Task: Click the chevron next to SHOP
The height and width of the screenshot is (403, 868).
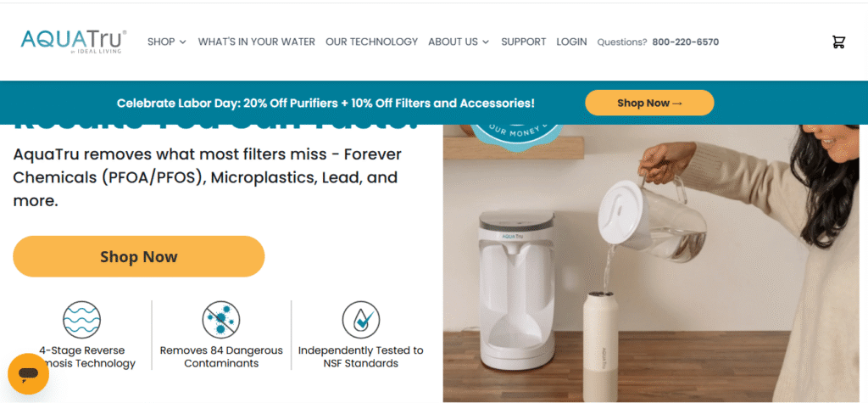Action: 183,42
